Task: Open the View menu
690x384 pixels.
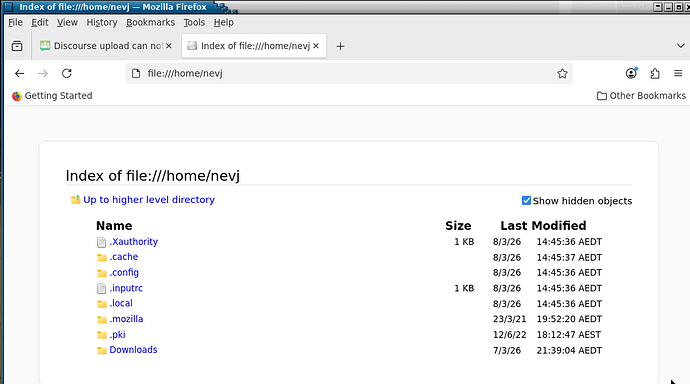Action: [67, 22]
